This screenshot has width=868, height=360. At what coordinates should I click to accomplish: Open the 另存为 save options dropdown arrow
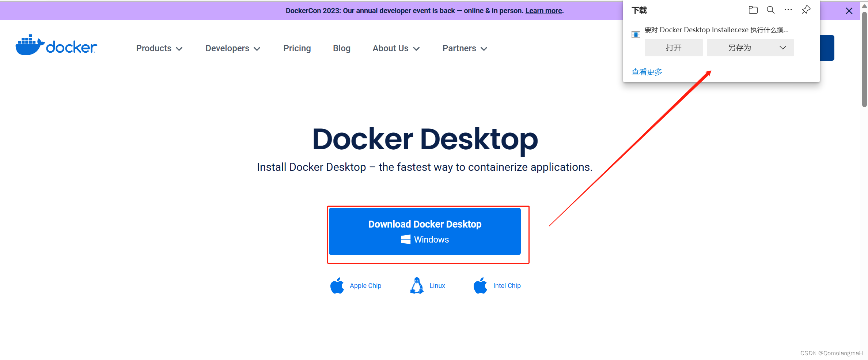coord(782,48)
